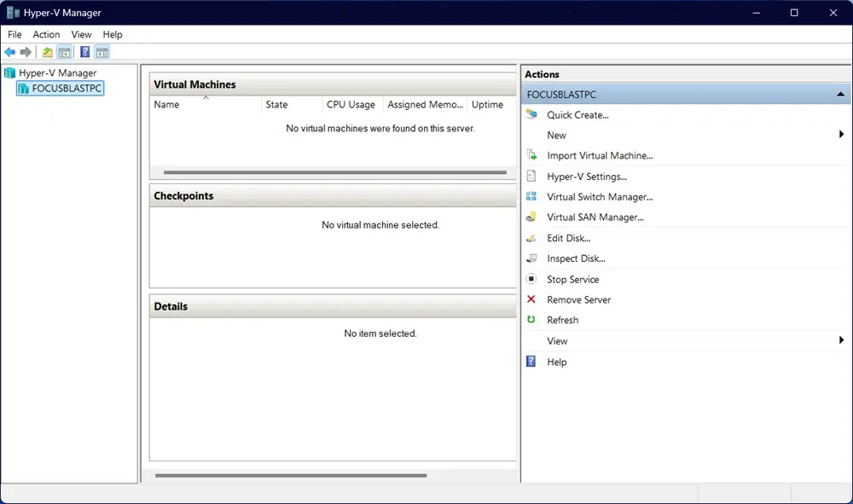Open the Action menu
Screen dimensions: 853x504
pyautogui.click(x=46, y=34)
